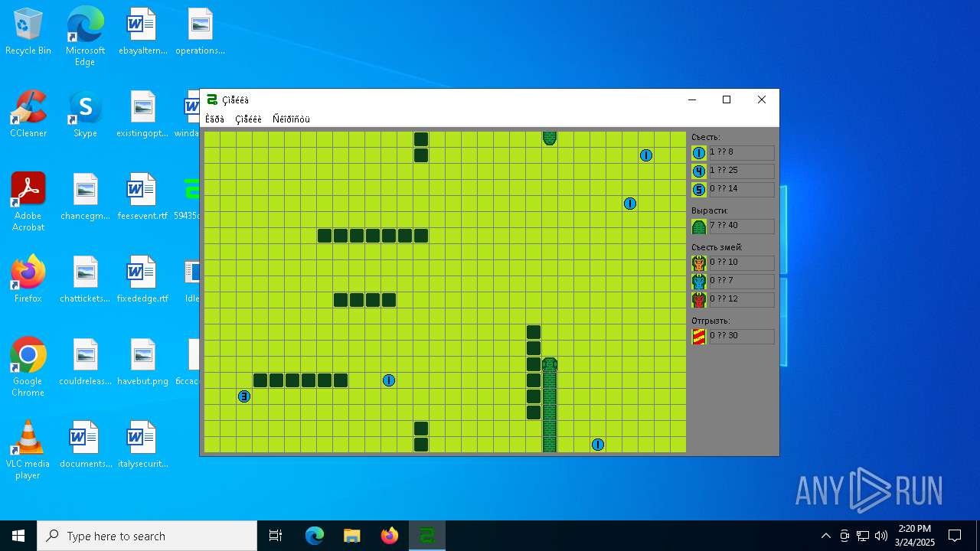Click the 'Съесть:' heading
This screenshot has height=551, width=980.
706,137
